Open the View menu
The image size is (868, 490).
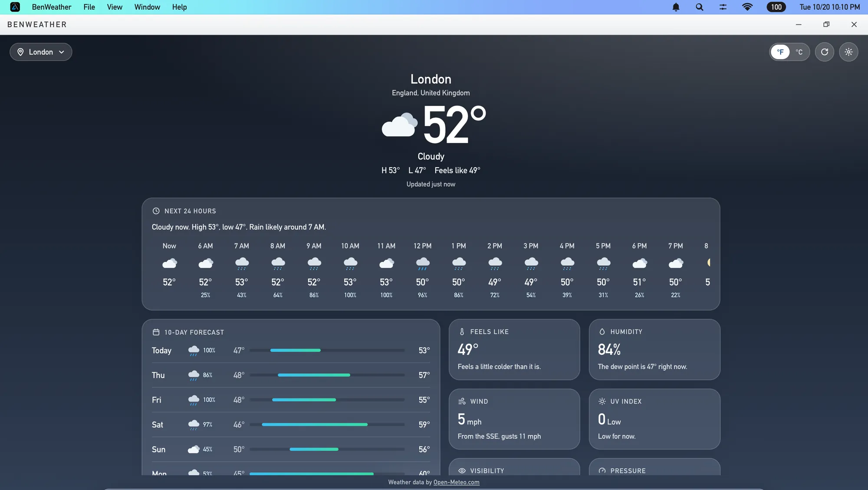pyautogui.click(x=115, y=7)
